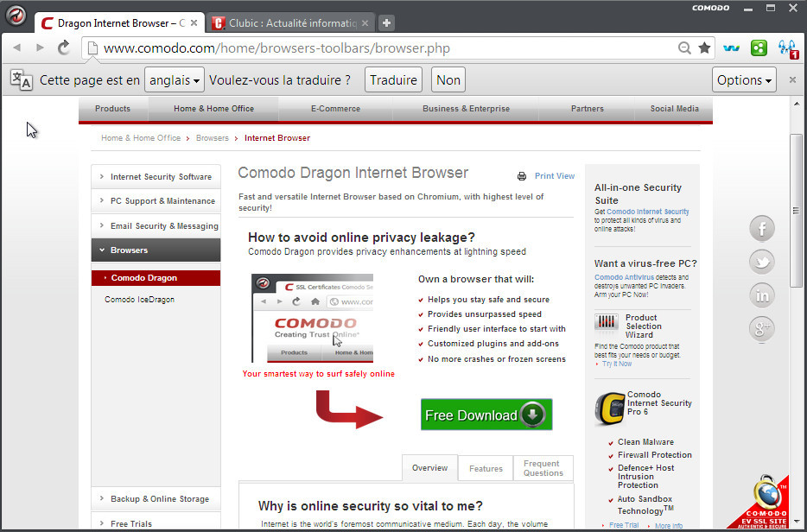Click the zoom magnifier icon in address bar
Image resolution: width=807 pixels, height=532 pixels.
684,47
